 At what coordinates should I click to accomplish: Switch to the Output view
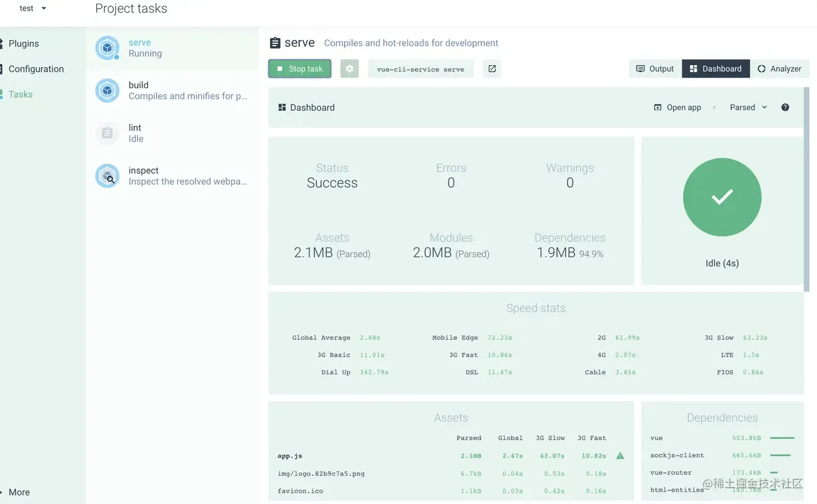coord(655,69)
